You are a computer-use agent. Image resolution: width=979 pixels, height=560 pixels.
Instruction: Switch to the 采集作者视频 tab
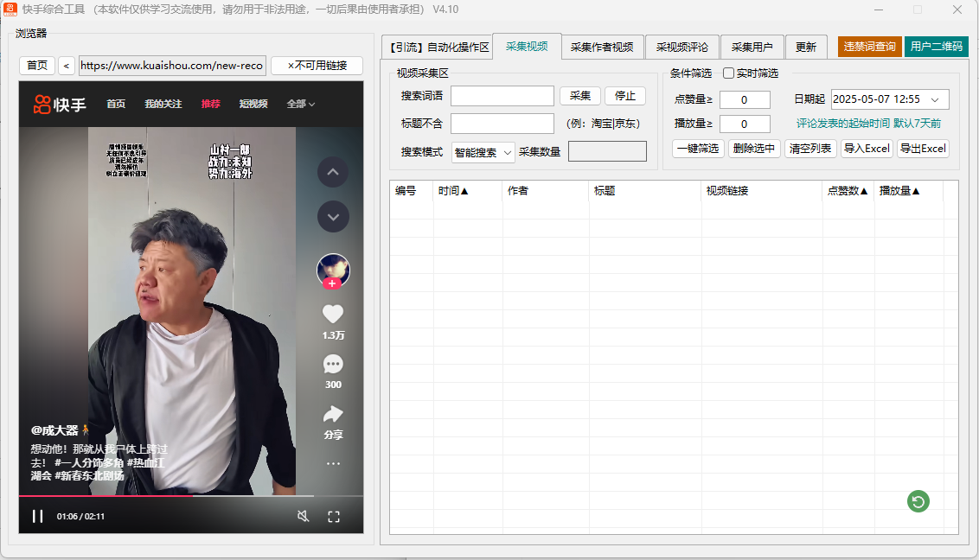tap(602, 48)
